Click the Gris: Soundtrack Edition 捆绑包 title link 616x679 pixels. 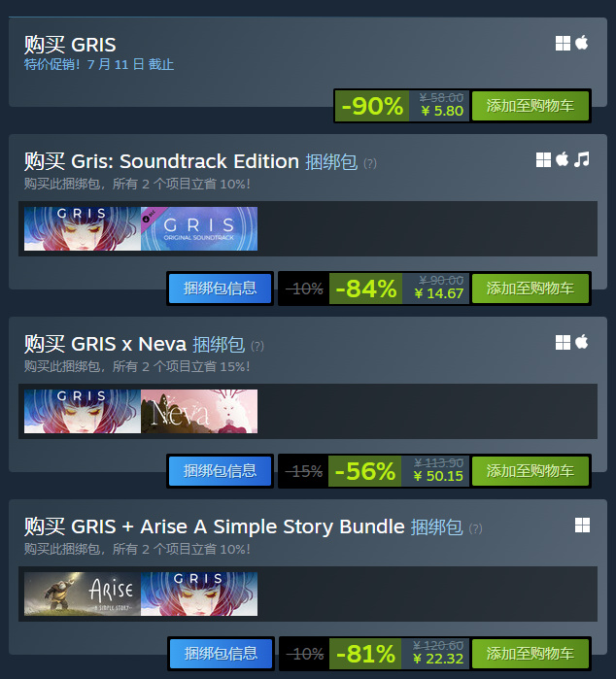click(190, 161)
